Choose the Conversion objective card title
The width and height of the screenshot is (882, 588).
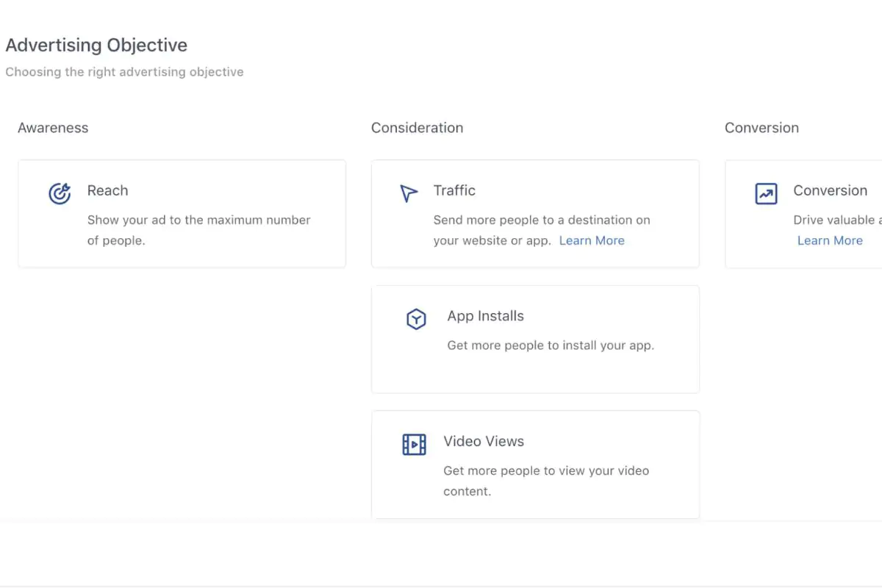point(830,190)
